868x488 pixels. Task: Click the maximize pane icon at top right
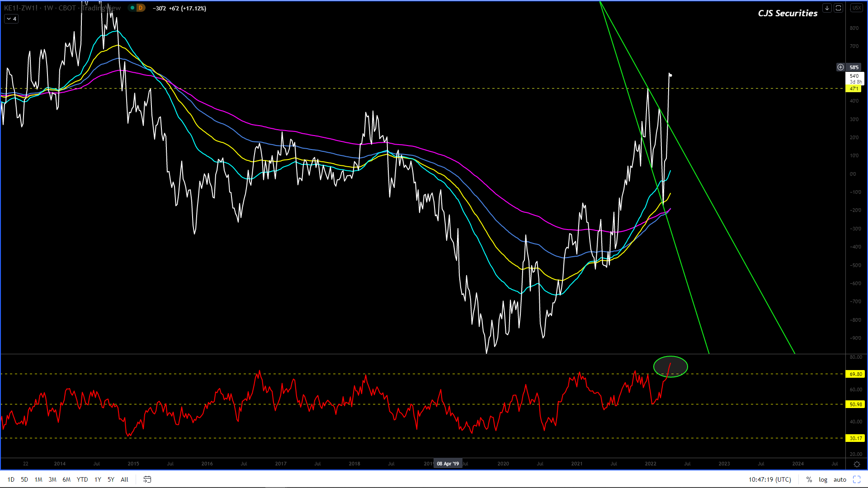838,8
